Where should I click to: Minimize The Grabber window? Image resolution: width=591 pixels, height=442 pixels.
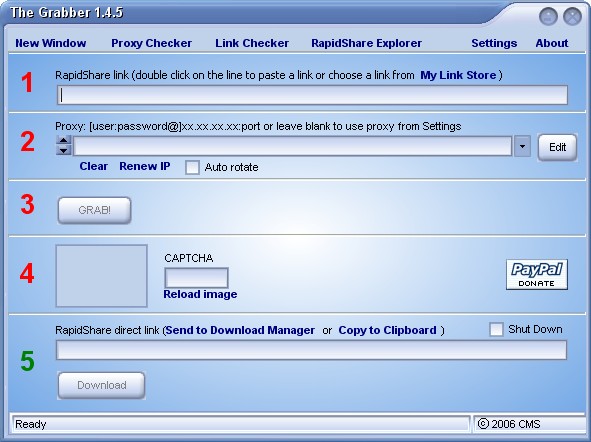(x=548, y=17)
